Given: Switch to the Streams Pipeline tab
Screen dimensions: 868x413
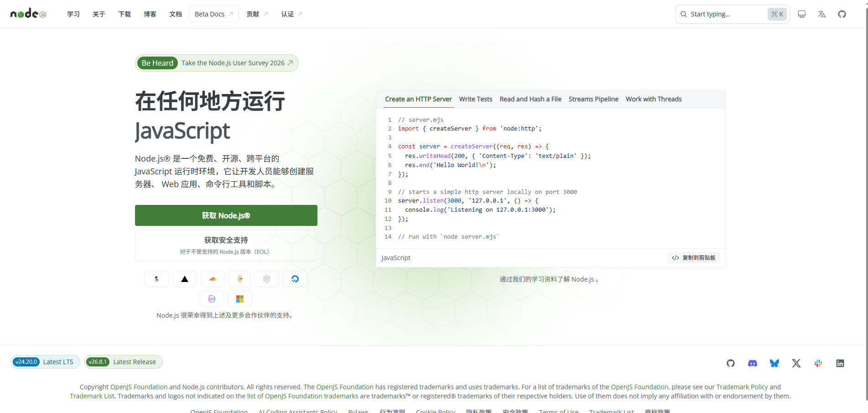Looking at the screenshot, I should pyautogui.click(x=593, y=99).
